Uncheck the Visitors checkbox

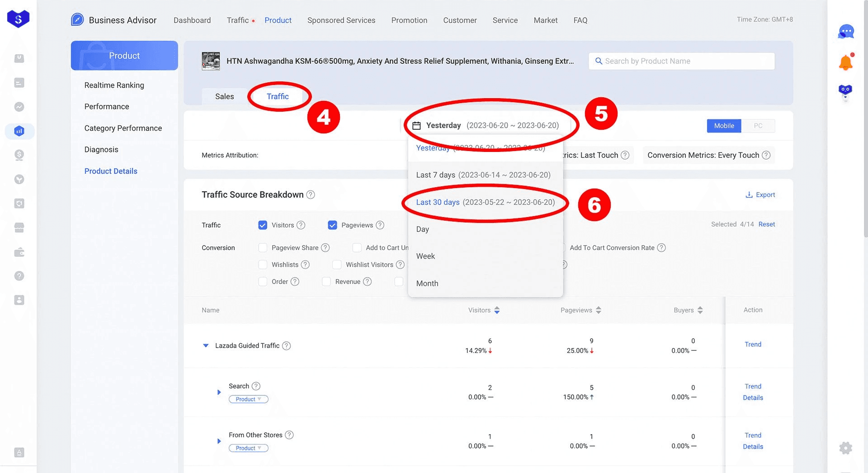[x=263, y=225]
